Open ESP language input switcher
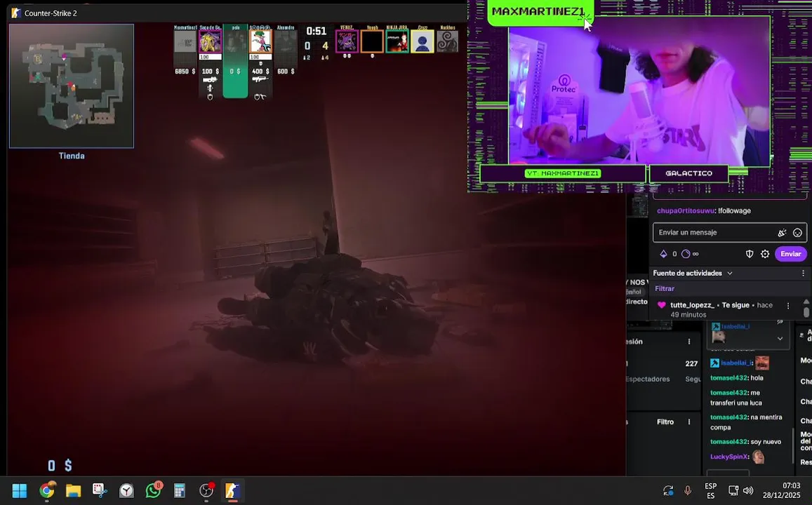Viewport: 812px width, 505px height. 710,490
